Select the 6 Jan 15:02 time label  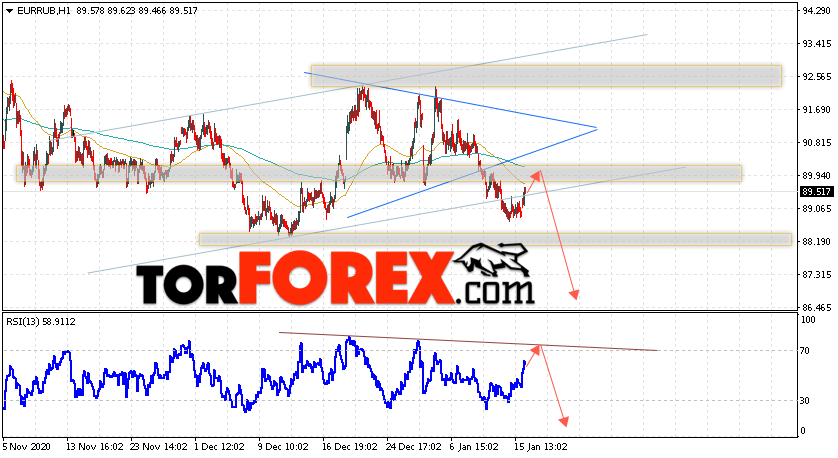[x=476, y=446]
